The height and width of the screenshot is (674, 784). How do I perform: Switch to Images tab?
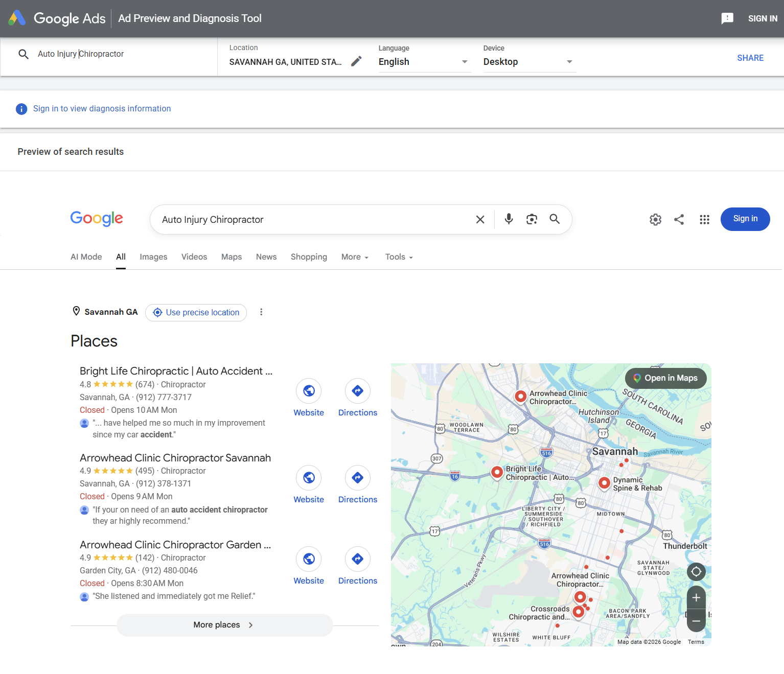pyautogui.click(x=153, y=257)
